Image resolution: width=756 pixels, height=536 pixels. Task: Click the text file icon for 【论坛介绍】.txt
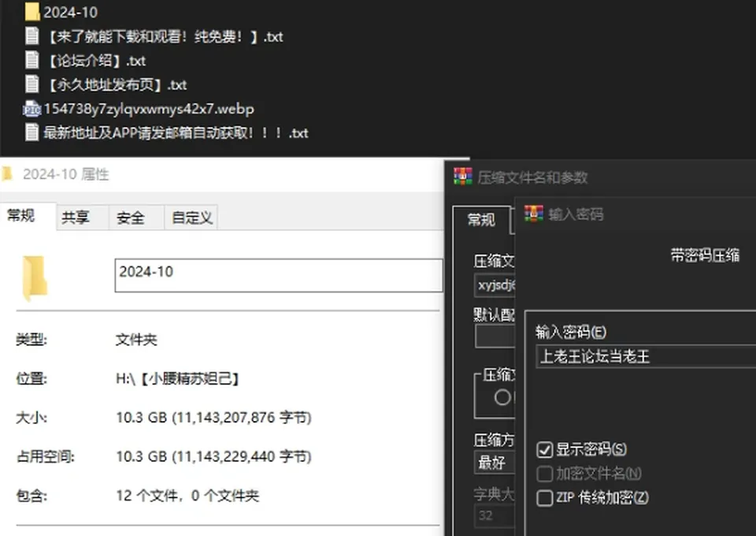click(31, 61)
